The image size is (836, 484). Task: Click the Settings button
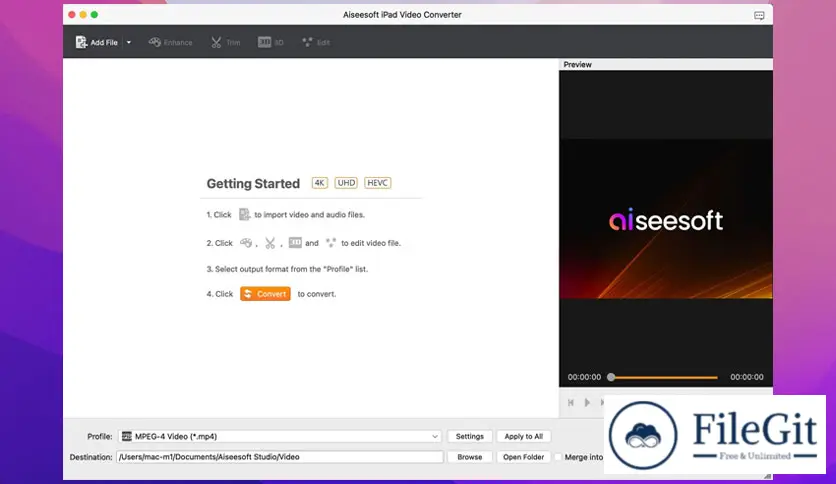pos(470,436)
